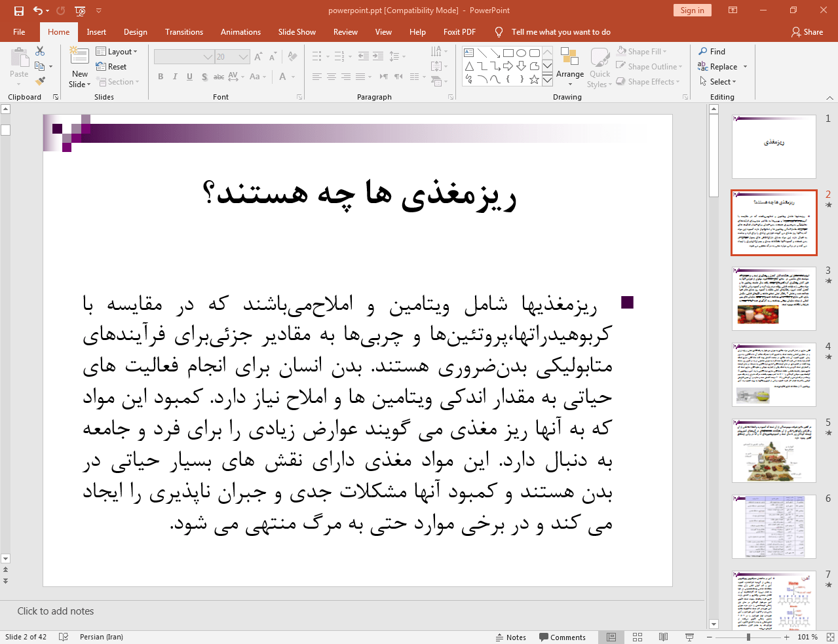838x644 pixels.
Task: Open the File menu
Action: [x=19, y=32]
